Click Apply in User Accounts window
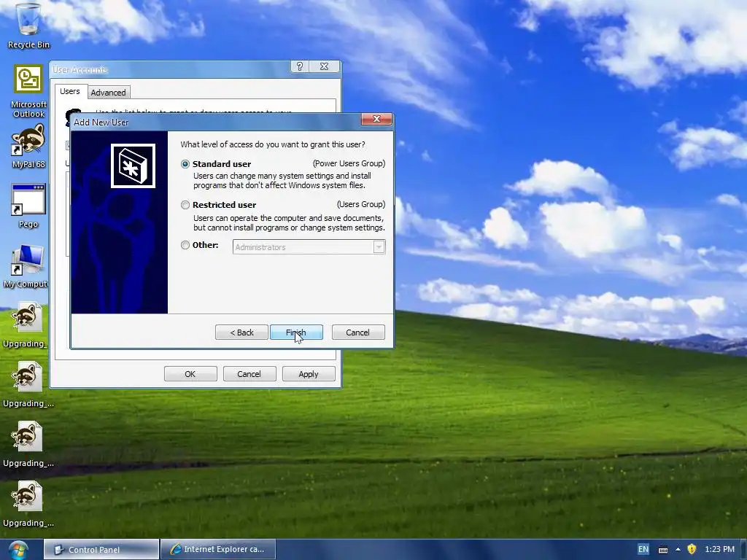The height and width of the screenshot is (560, 747). point(309,374)
